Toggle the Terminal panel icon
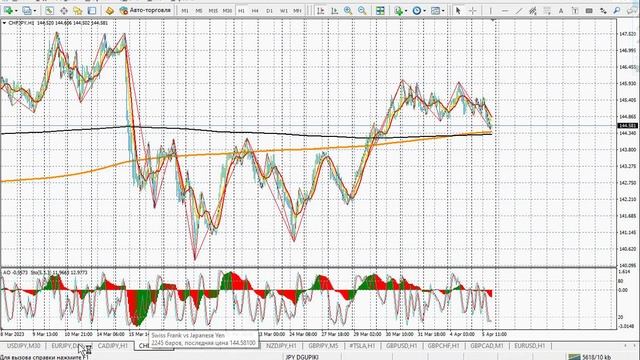640x360 pixels. pyautogui.click(x=92, y=11)
